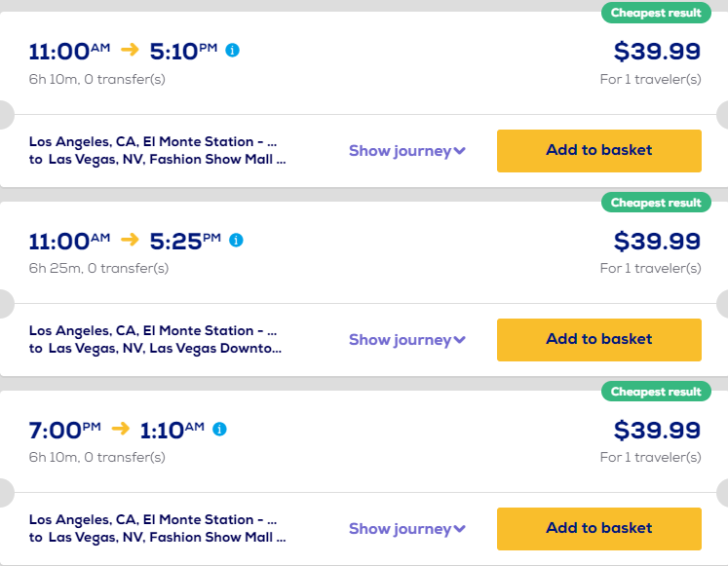
Task: Click info icon next to 5:10PM arrival
Action: point(232,50)
